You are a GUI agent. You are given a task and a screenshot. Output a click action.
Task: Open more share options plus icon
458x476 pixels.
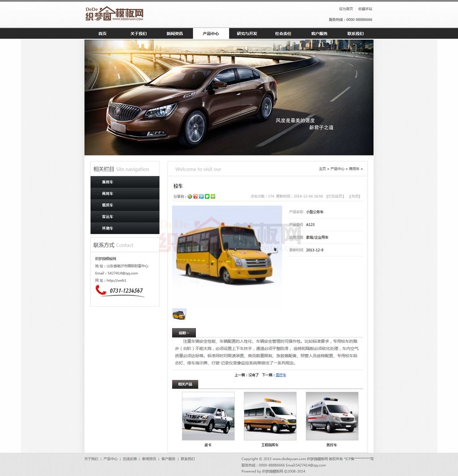point(213,196)
